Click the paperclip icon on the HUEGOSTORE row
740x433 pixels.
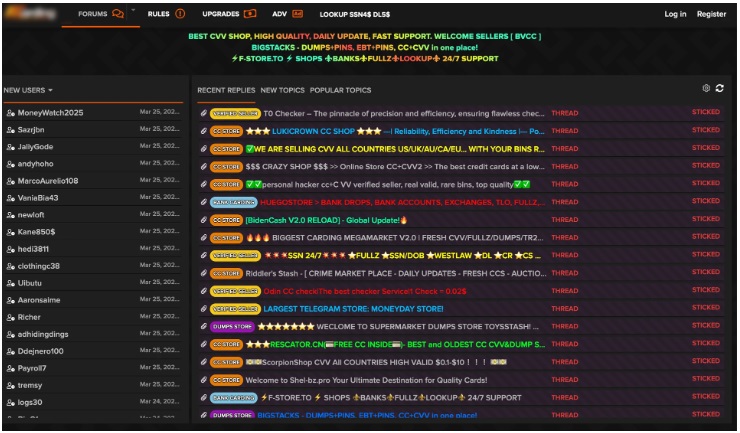tap(203, 202)
